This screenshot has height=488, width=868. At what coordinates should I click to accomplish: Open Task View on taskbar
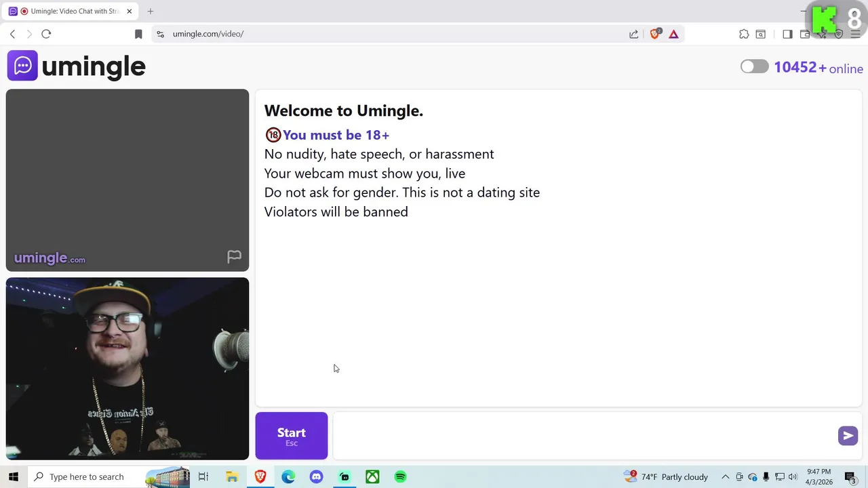[x=203, y=476]
